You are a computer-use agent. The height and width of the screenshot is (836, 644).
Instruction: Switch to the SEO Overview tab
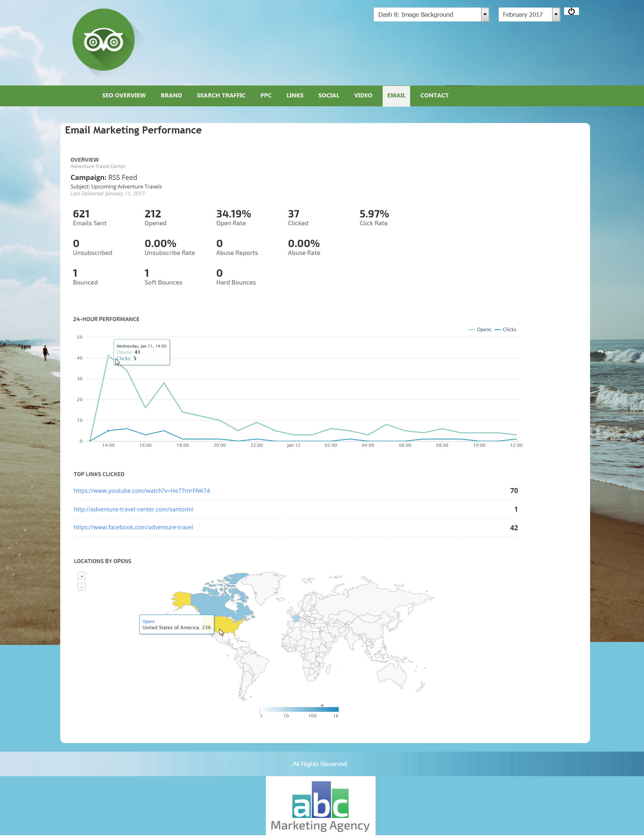pyautogui.click(x=124, y=95)
